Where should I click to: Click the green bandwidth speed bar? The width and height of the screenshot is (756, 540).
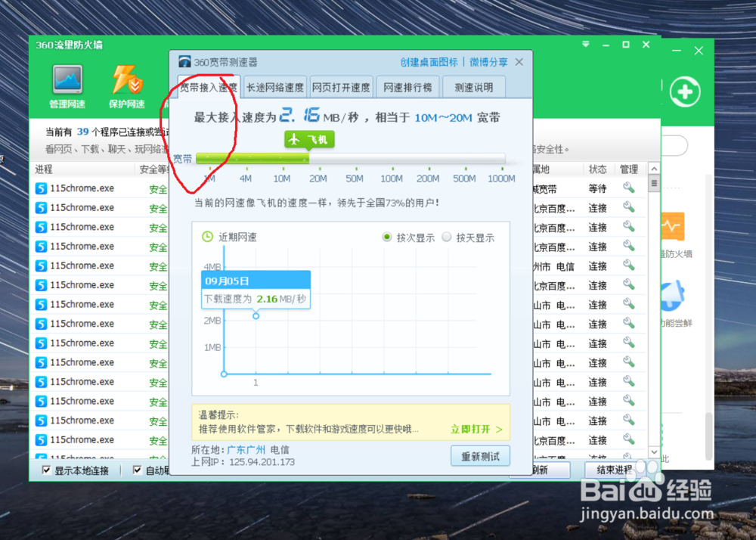click(253, 159)
